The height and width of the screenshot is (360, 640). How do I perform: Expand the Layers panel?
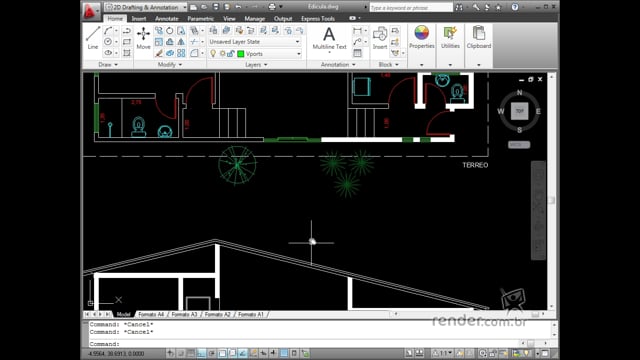tap(256, 64)
